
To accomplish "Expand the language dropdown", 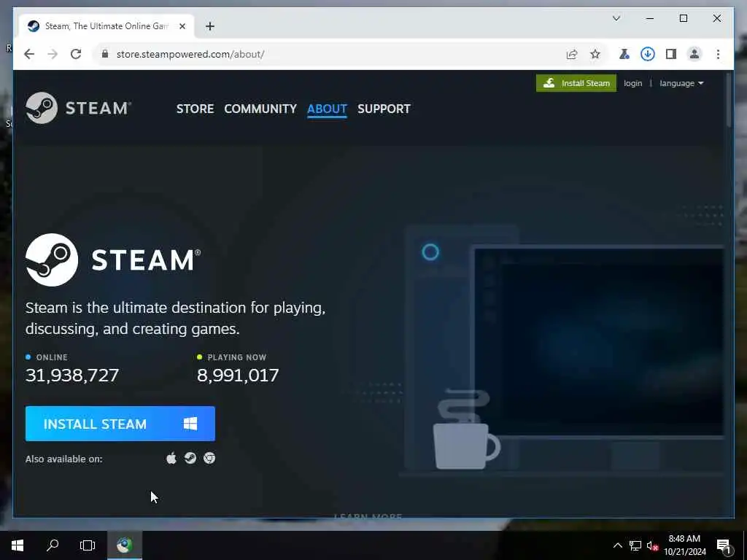I will click(681, 83).
